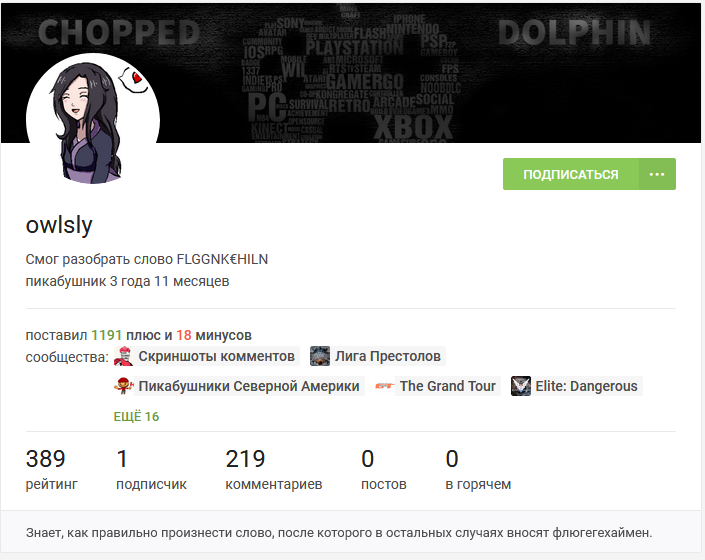Open the owlsly profile avatar image
The width and height of the screenshot is (705, 560).
[93, 120]
